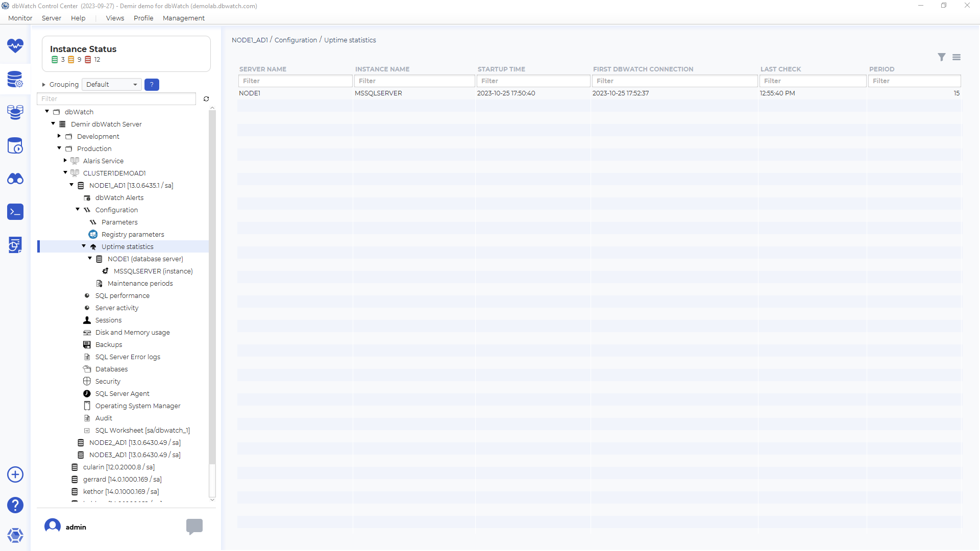This screenshot has width=980, height=551.
Task: Open the hamburger menu above the table
Action: 957,57
